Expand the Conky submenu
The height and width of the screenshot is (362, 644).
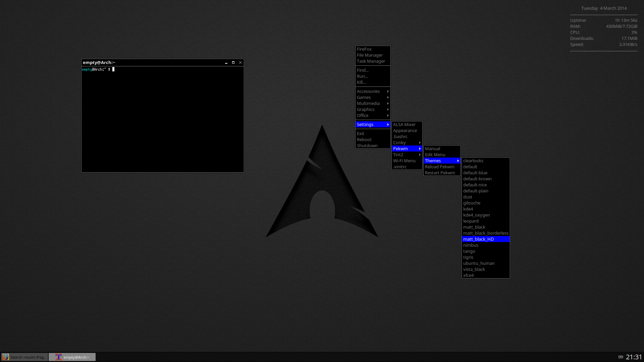tap(407, 142)
